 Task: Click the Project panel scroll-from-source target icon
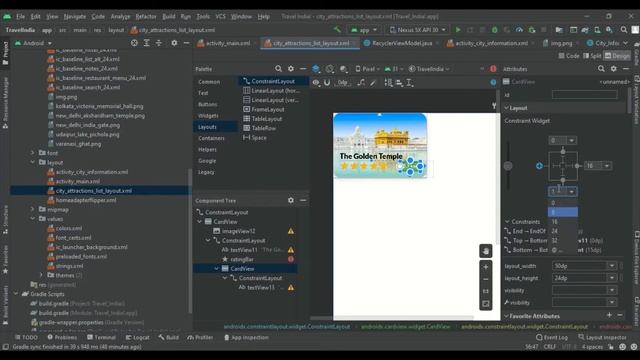click(134, 43)
